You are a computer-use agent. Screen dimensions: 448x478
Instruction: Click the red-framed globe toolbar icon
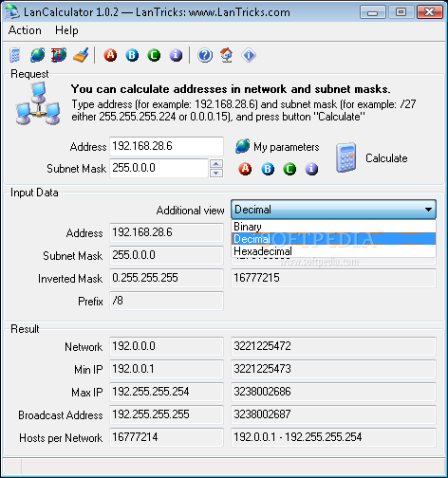click(59, 55)
